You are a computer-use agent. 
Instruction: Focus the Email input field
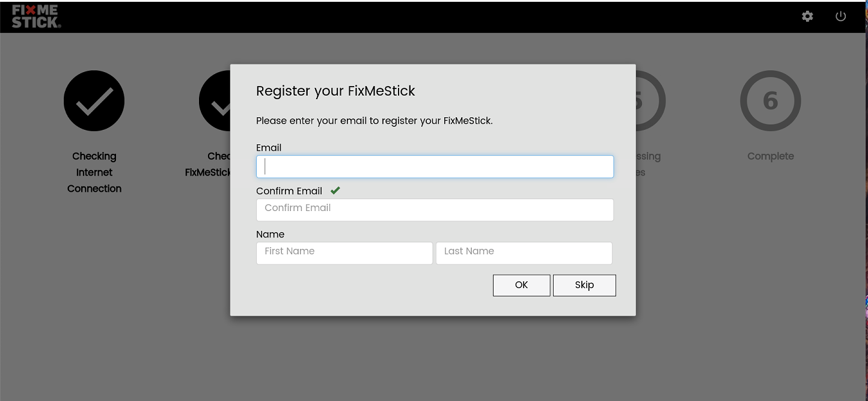(x=435, y=167)
